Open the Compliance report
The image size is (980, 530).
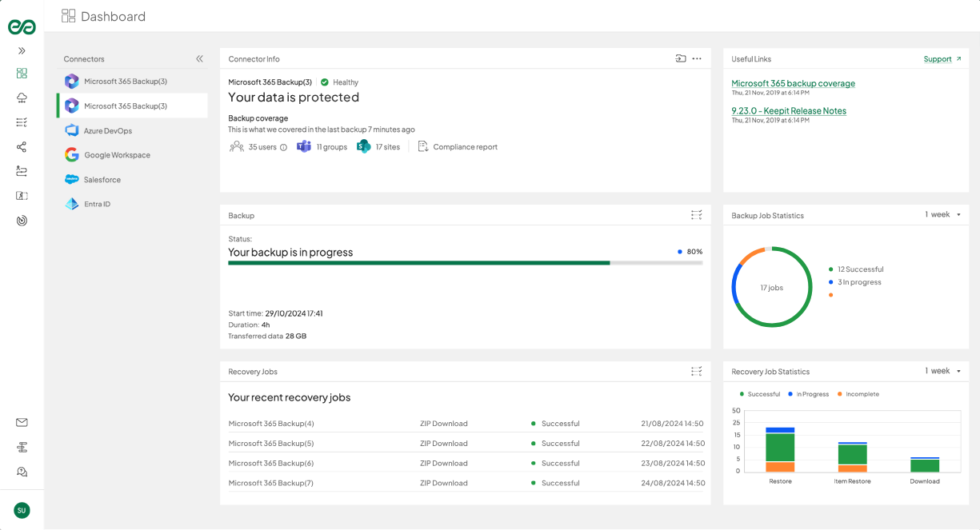(x=464, y=147)
